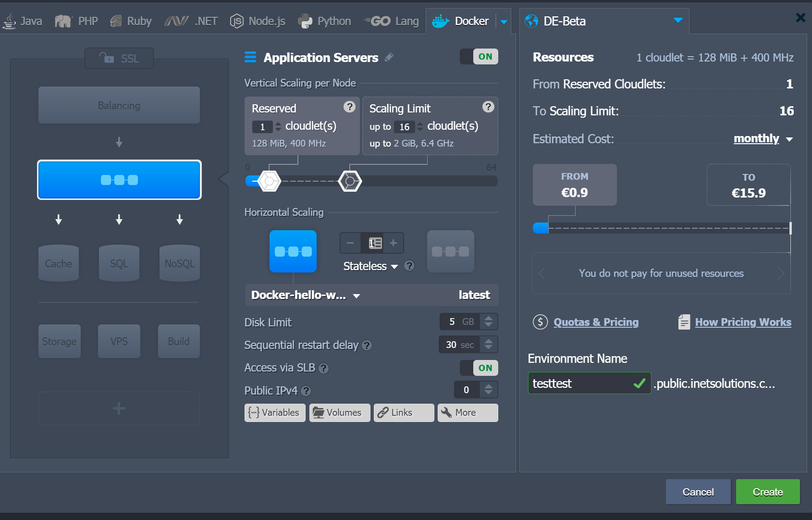Image resolution: width=812 pixels, height=520 pixels.
Task: Click the Sequential restart delay help icon
Action: pos(367,346)
